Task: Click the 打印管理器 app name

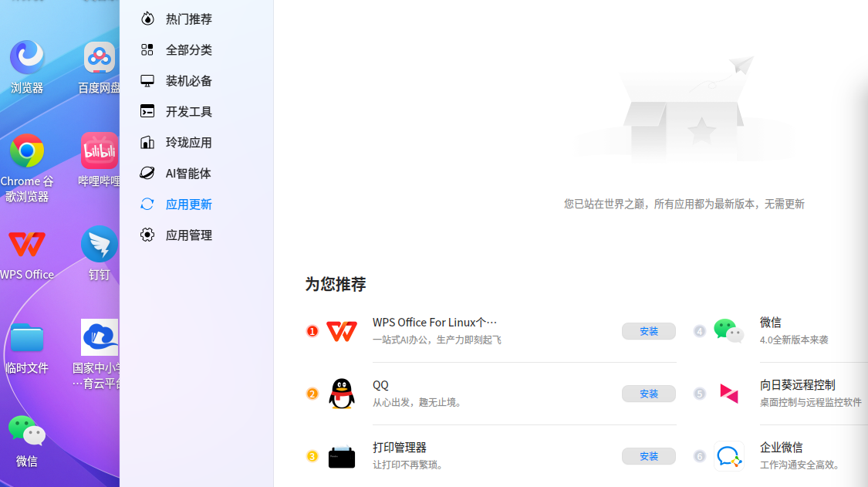Action: pos(400,448)
